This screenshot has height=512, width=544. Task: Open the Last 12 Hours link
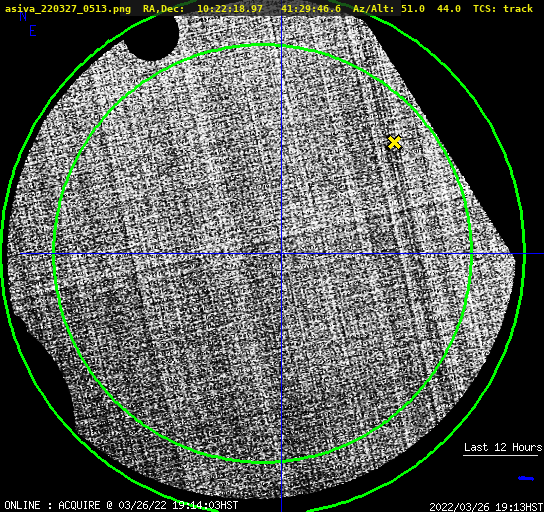click(x=503, y=447)
